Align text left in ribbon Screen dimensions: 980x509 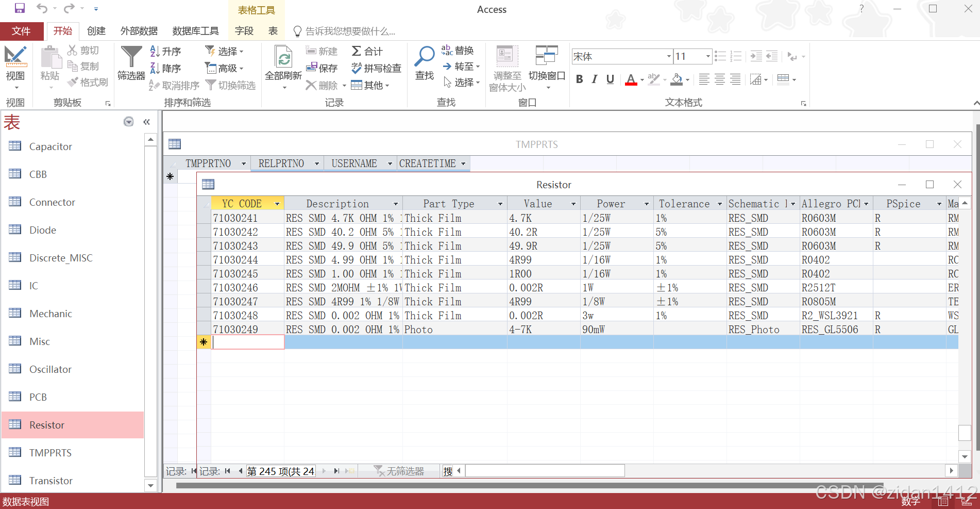(704, 79)
